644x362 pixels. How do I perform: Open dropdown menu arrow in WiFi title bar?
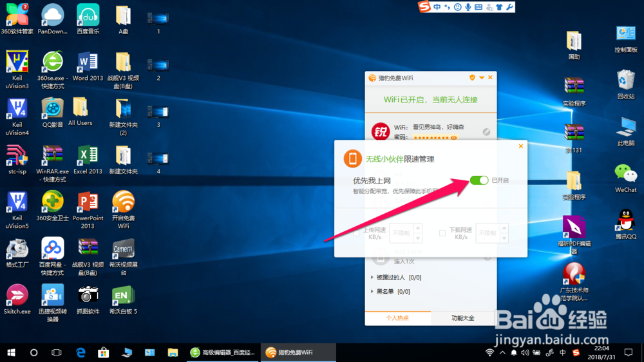[481, 78]
